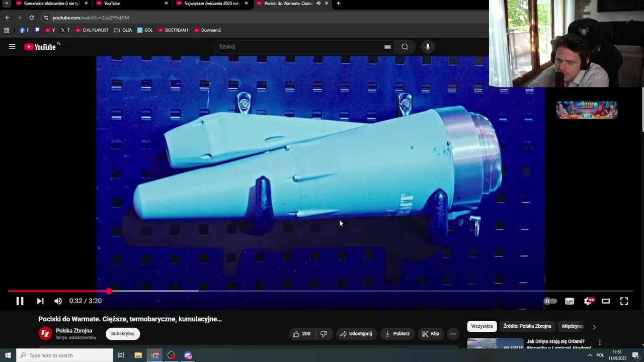Open the Jak Orlęta stają się Orłami video thumbnail
This screenshot has width=644, height=362.
496,343
